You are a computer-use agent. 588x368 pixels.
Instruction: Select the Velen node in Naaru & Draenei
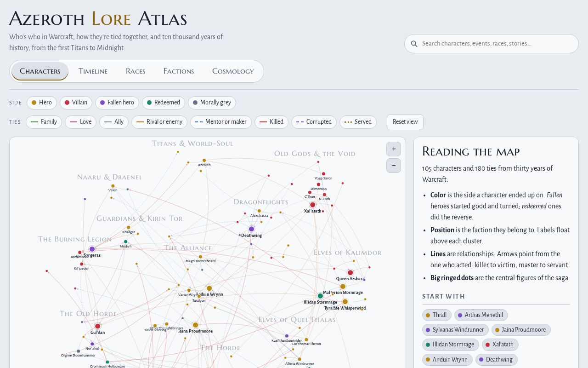point(113,186)
